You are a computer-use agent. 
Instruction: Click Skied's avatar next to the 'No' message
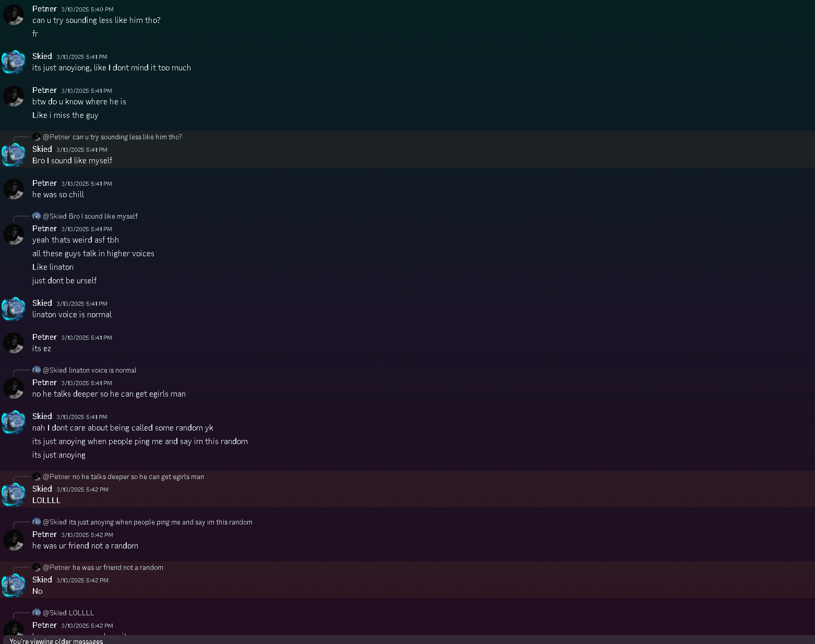(14, 586)
